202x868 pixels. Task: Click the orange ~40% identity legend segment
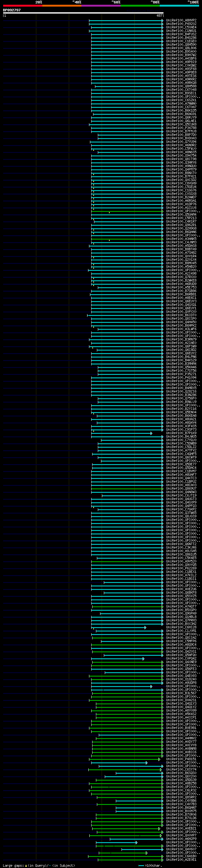(x=62, y=6)
